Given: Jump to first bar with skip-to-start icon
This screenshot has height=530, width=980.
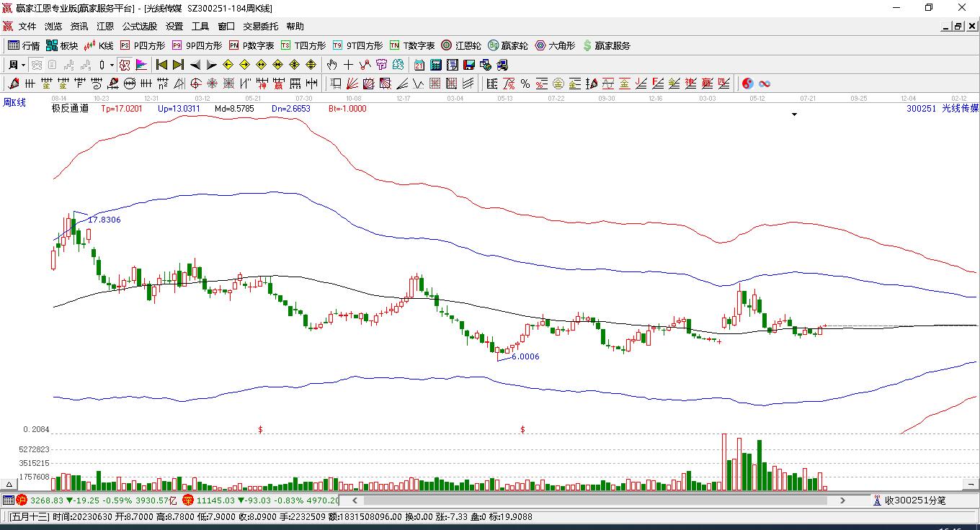Looking at the screenshot, I should (x=161, y=65).
